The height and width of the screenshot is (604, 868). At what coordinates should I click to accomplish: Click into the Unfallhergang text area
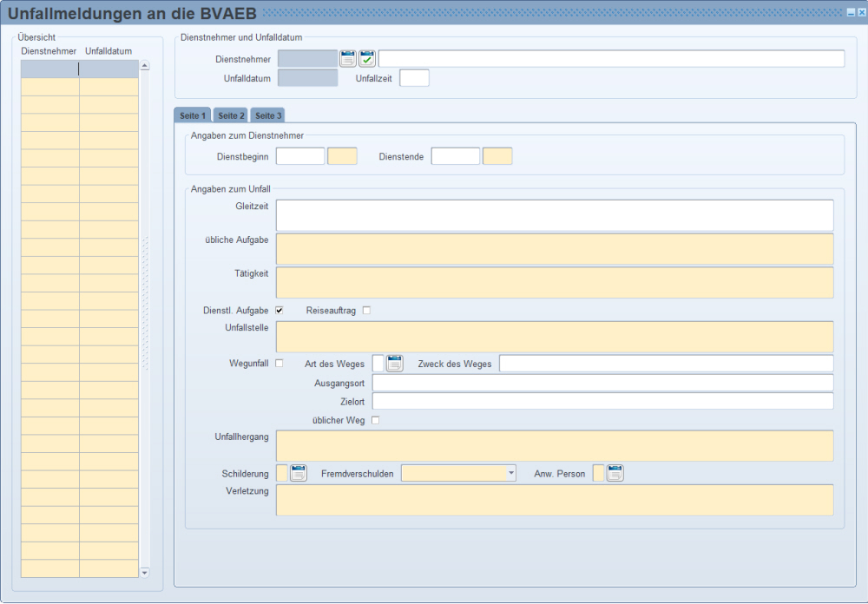555,446
